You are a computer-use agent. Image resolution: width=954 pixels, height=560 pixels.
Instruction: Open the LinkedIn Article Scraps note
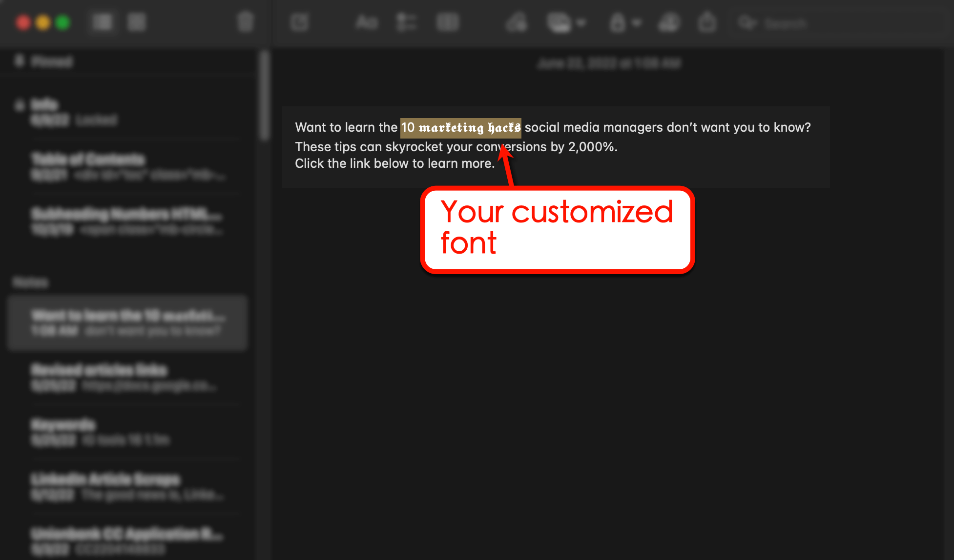[127, 486]
